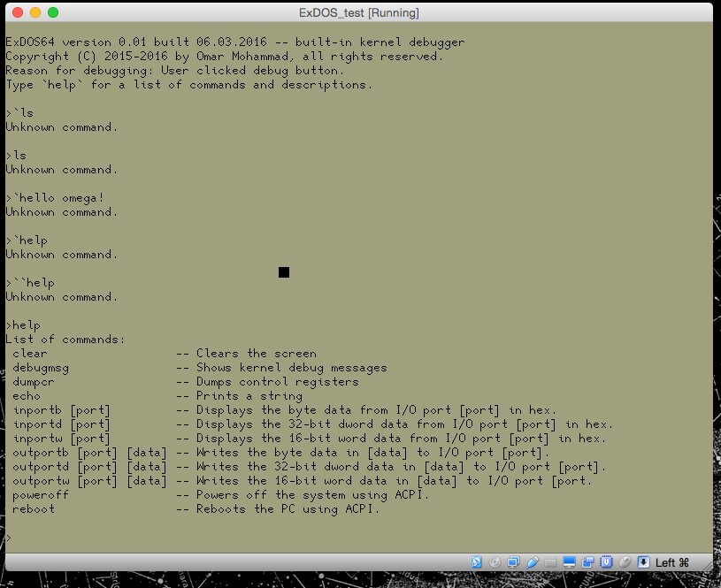Zoom the ExDOS_test window with green button

point(53,12)
